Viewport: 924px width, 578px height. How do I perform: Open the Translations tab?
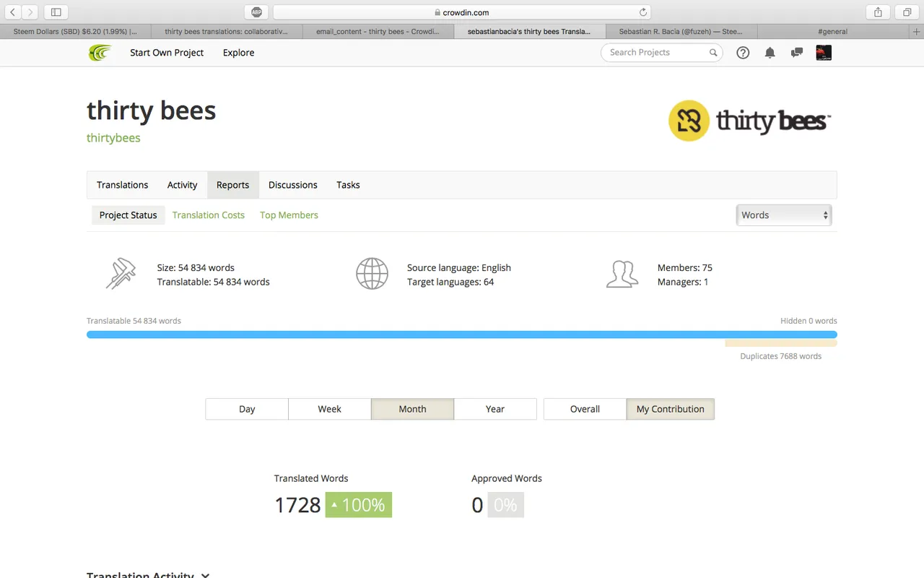click(123, 185)
